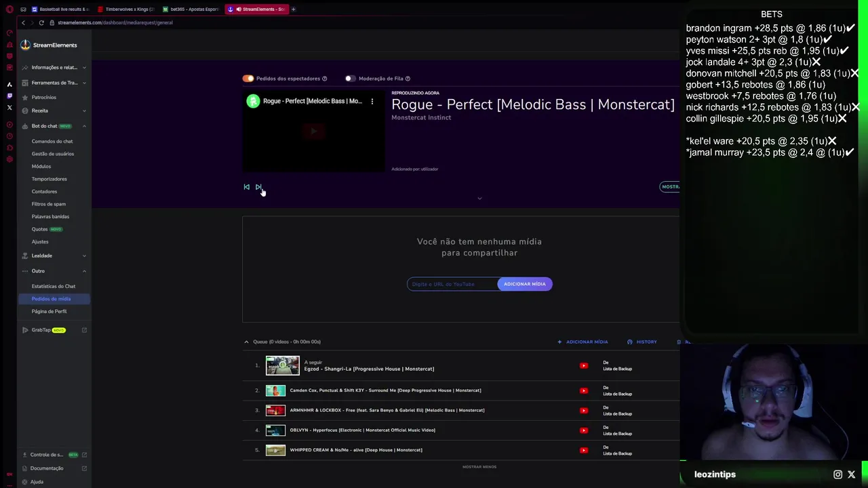The image size is (868, 488).
Task: Click the YouTube URL input field
Action: 452,284
